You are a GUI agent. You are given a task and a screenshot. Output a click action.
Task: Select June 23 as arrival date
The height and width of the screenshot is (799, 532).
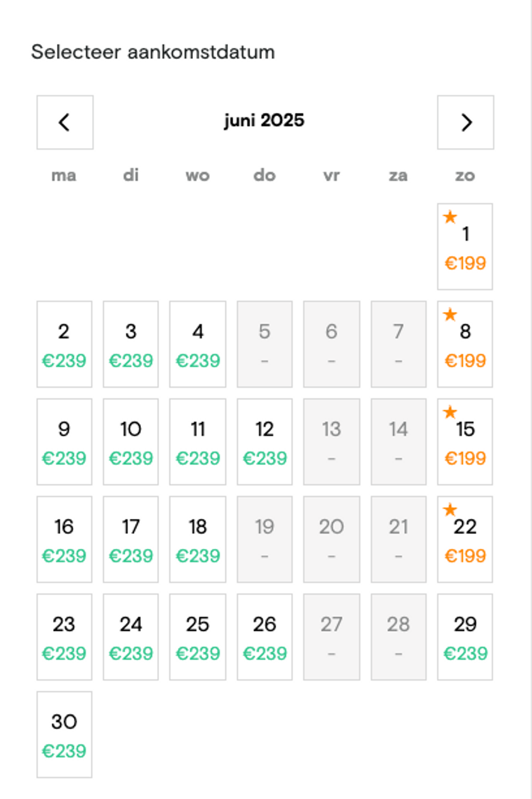(64, 637)
